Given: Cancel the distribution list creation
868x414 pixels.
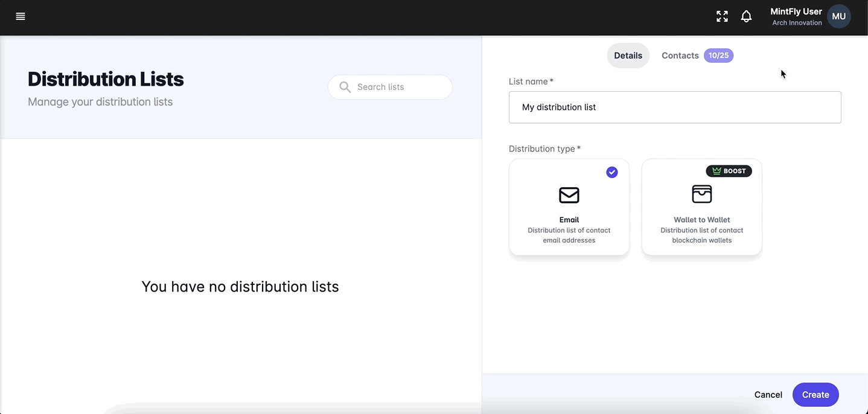Looking at the screenshot, I should [x=768, y=395].
